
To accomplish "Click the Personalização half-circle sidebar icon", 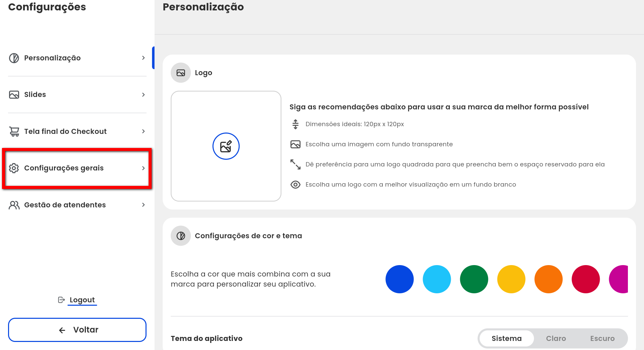I will click(14, 58).
